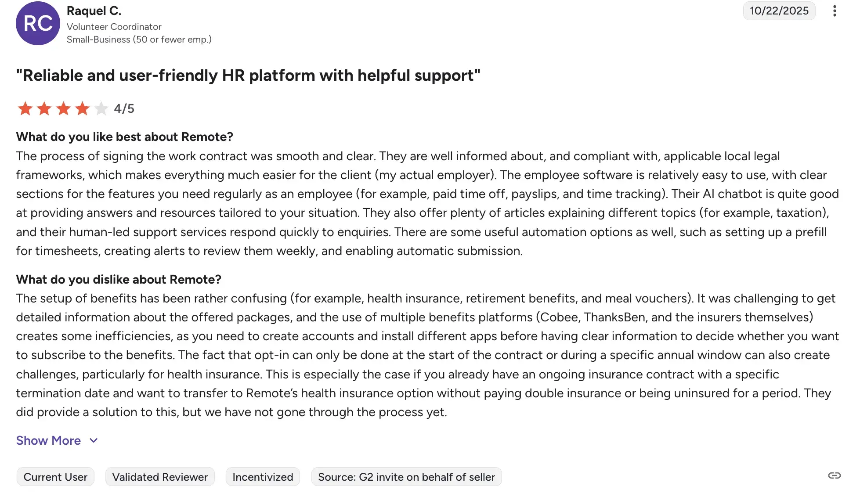Image resolution: width=860 pixels, height=504 pixels.
Task: Click the third rating star
Action: (63, 108)
